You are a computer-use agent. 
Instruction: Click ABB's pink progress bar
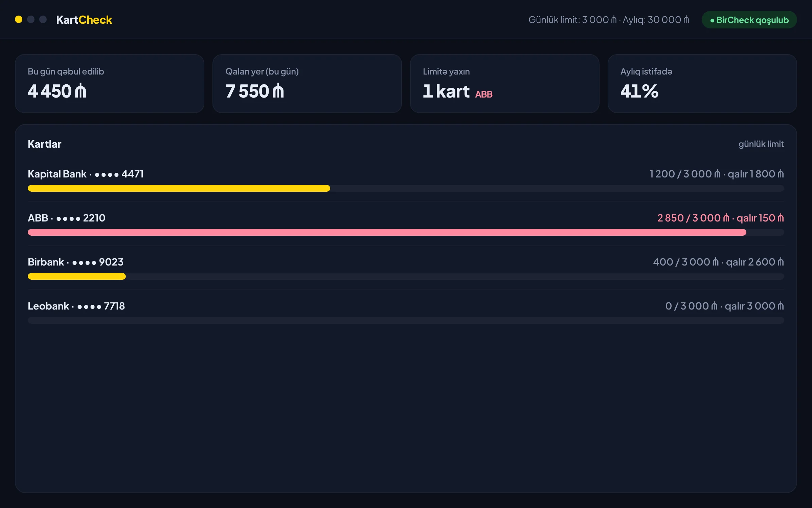pos(387,232)
